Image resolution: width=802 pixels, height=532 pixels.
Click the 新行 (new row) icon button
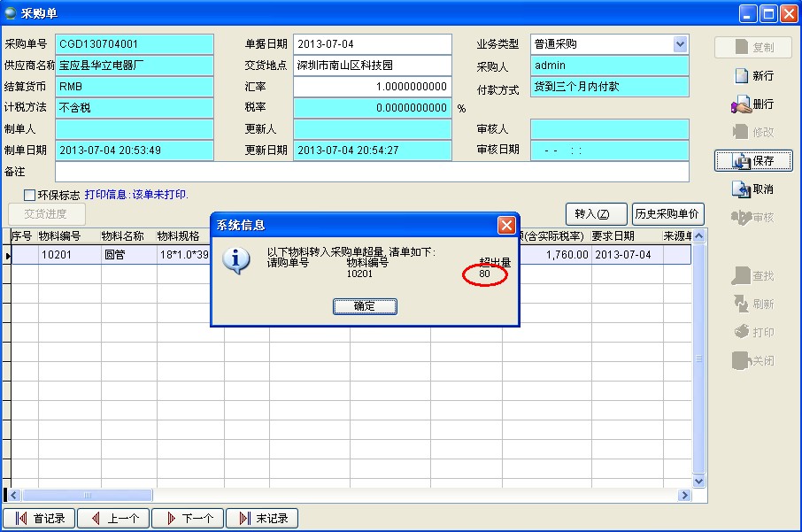point(753,76)
